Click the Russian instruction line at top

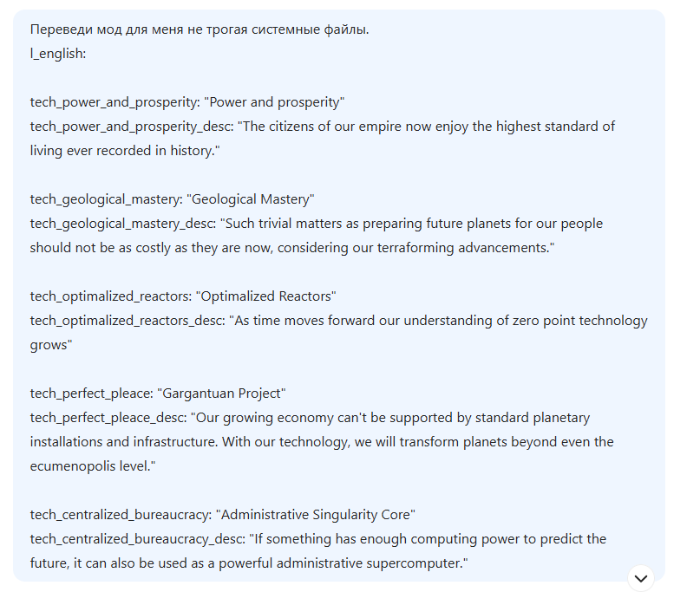click(x=200, y=29)
